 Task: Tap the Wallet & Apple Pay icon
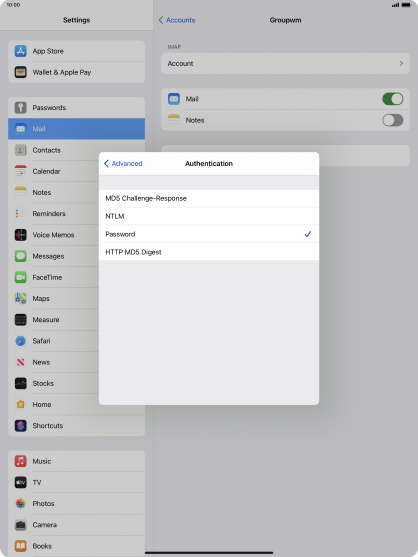tap(21, 72)
